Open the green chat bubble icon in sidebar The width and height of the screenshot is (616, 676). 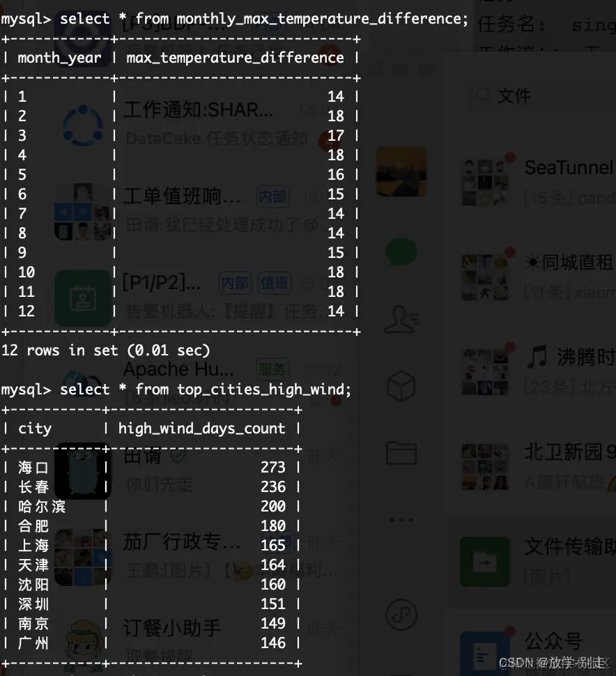[x=401, y=249]
